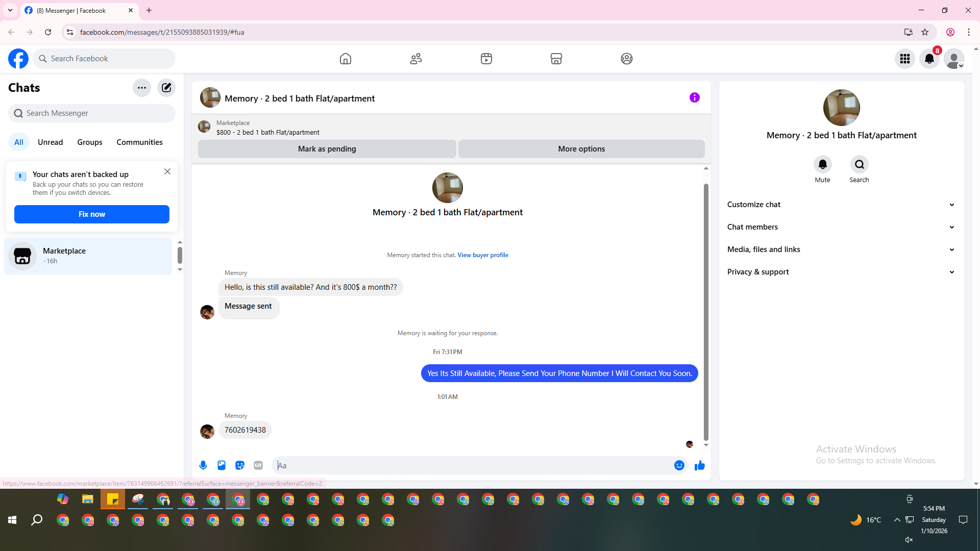Mute this conversation
Screen dimensions: 980x551
click(x=822, y=165)
